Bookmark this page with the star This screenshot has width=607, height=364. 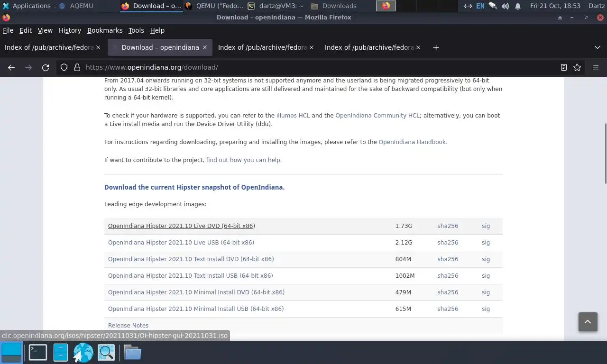(577, 67)
